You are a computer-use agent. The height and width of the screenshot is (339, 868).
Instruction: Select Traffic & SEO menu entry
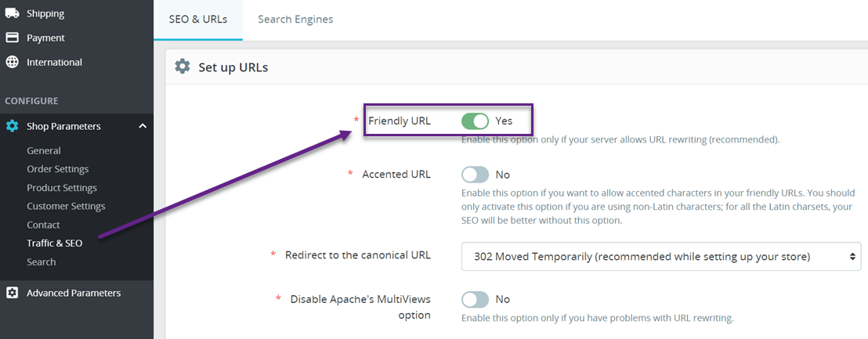point(55,243)
